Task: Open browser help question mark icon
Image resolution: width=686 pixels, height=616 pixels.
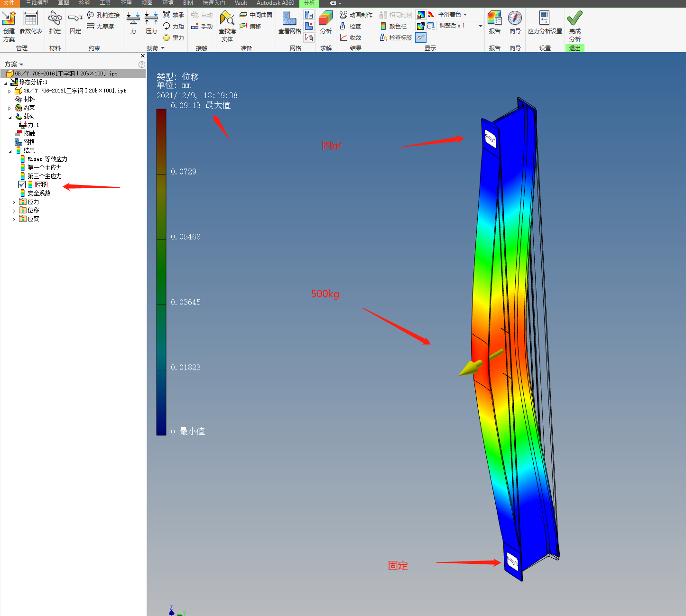Action: (142, 64)
